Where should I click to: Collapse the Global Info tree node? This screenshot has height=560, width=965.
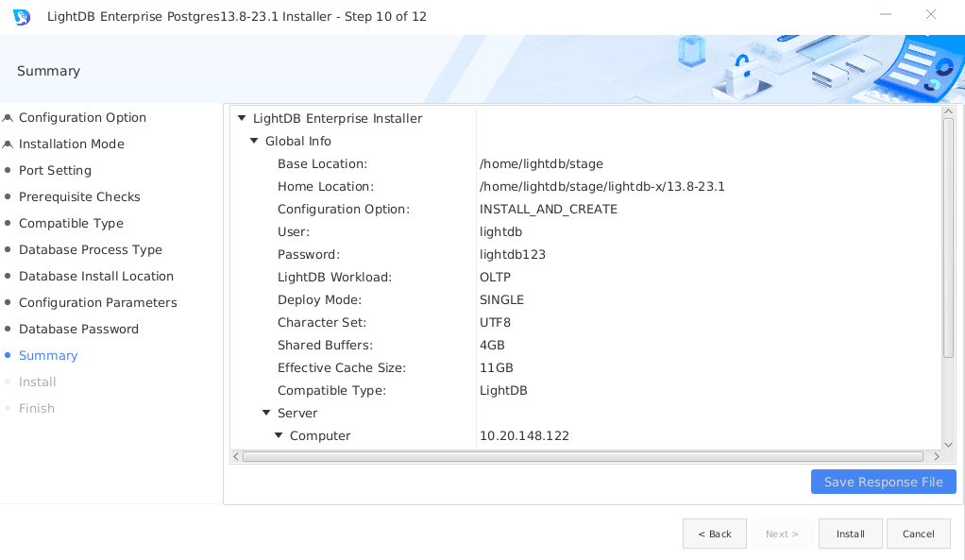click(x=254, y=141)
